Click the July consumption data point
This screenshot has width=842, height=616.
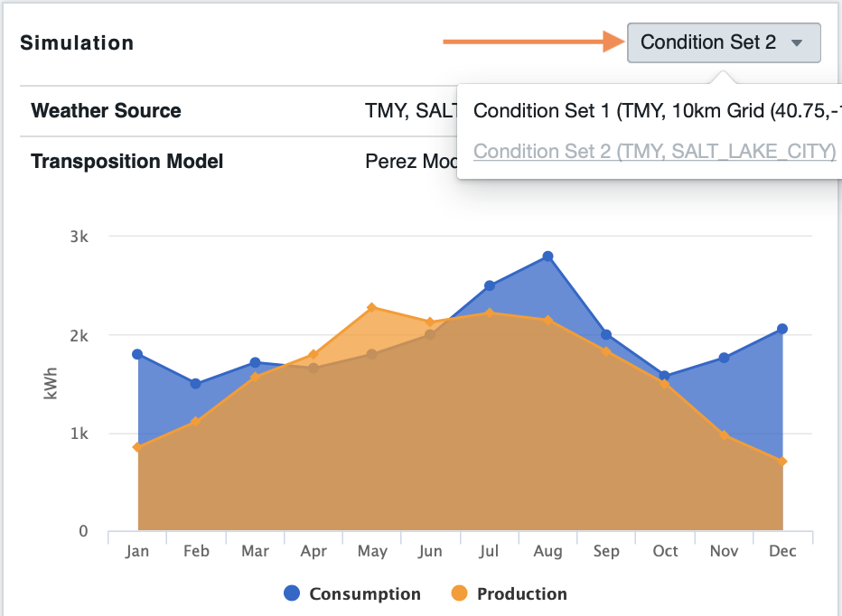(x=490, y=285)
